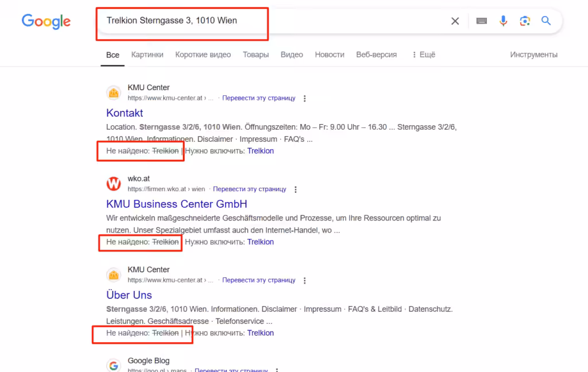Click KMU Center site name above Über Uns
588x372 pixels.
(149, 270)
